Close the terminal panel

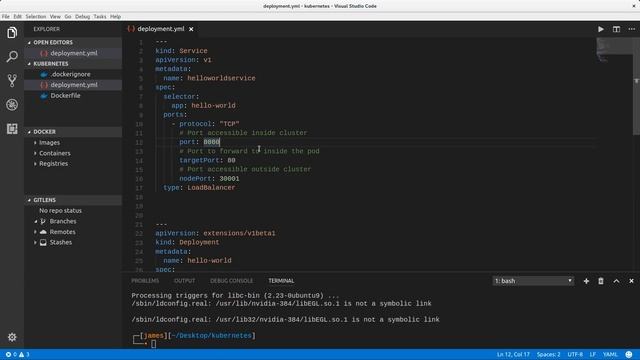coord(631,281)
